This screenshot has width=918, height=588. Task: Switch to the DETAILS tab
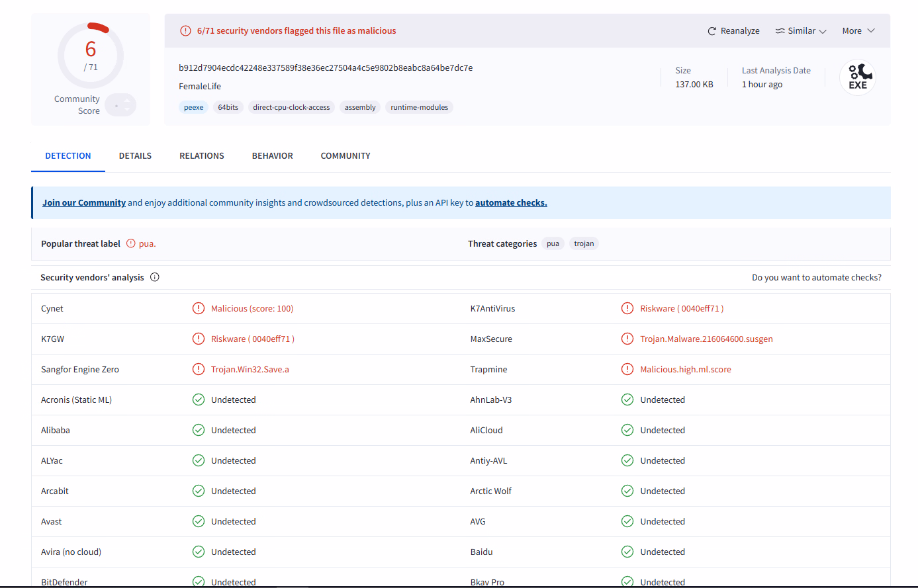[135, 156]
